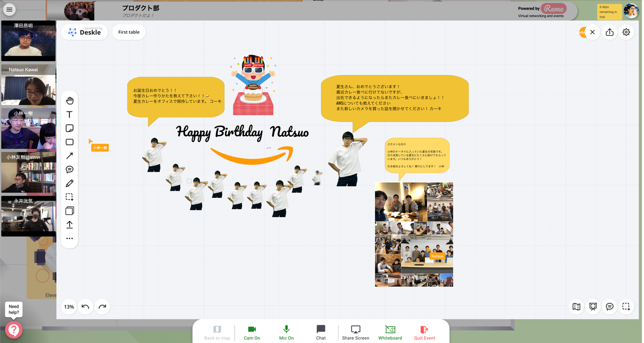Open whiteboard comments panel at bottom right
The width and height of the screenshot is (644, 343).
(610, 307)
